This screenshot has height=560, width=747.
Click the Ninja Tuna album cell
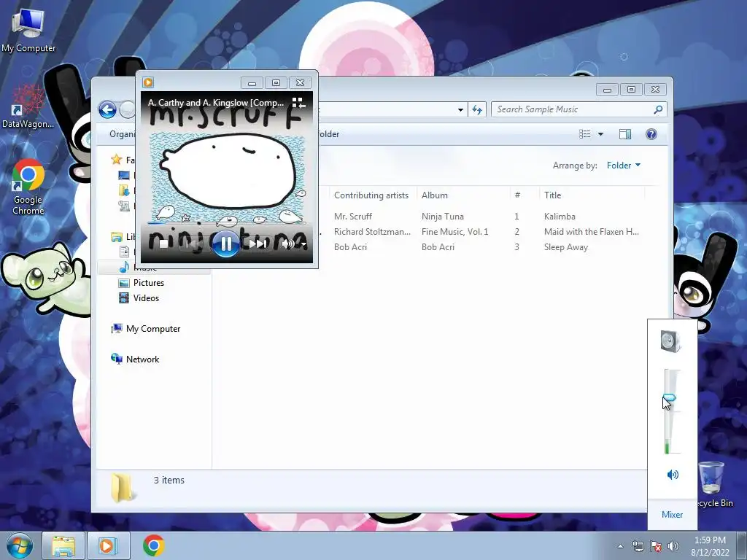443,216
